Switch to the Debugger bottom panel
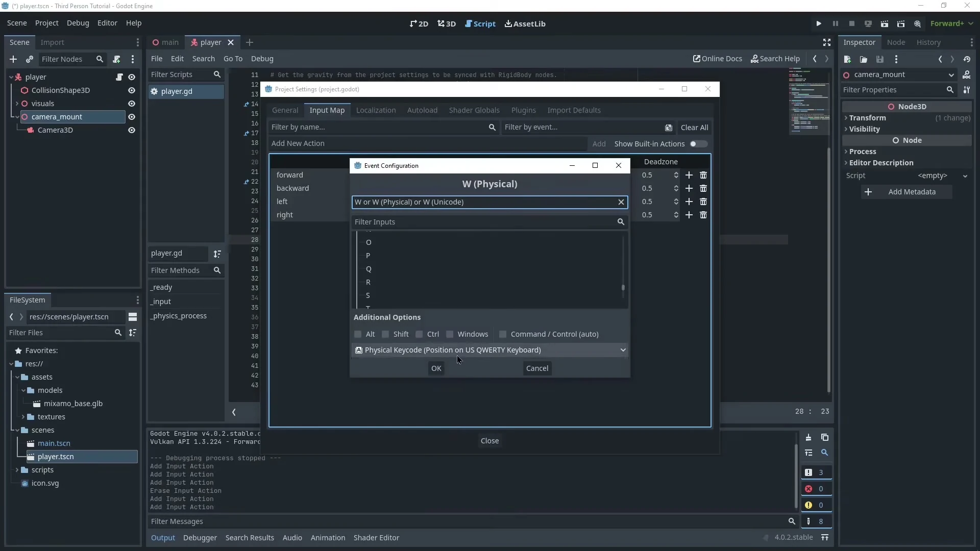Image resolution: width=980 pixels, height=551 pixels. click(x=200, y=538)
